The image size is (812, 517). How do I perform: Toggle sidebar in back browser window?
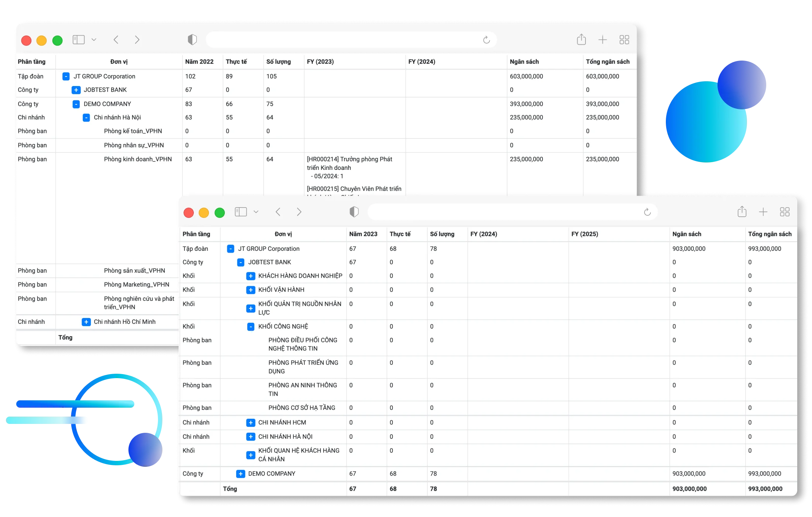79,40
